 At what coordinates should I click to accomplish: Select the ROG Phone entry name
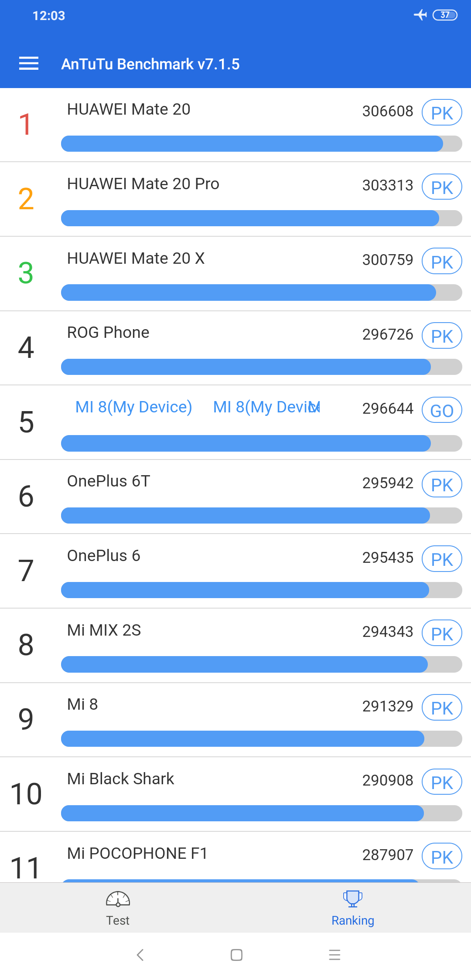pyautogui.click(x=108, y=333)
